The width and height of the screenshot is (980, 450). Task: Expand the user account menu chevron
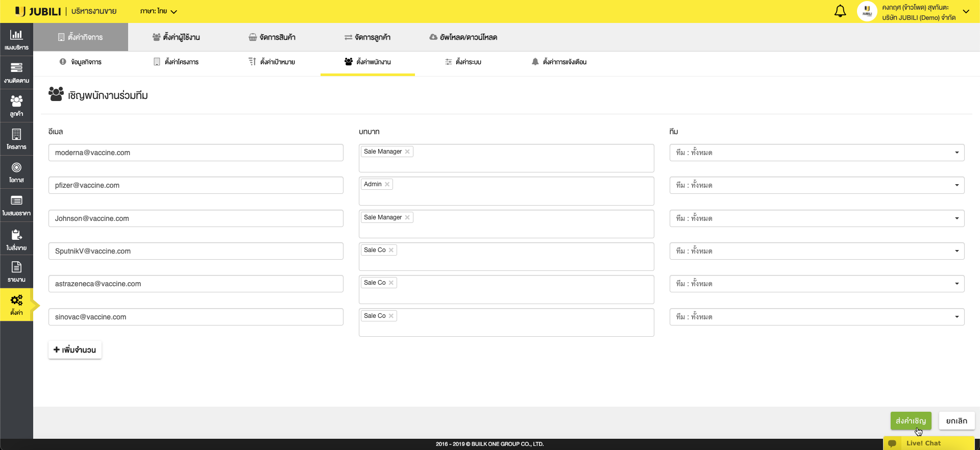click(966, 12)
